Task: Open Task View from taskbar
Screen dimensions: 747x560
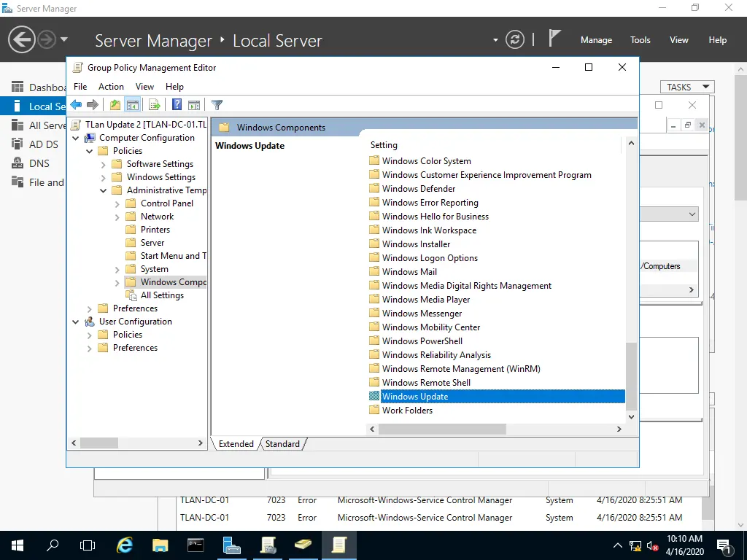Action: pyautogui.click(x=88, y=545)
